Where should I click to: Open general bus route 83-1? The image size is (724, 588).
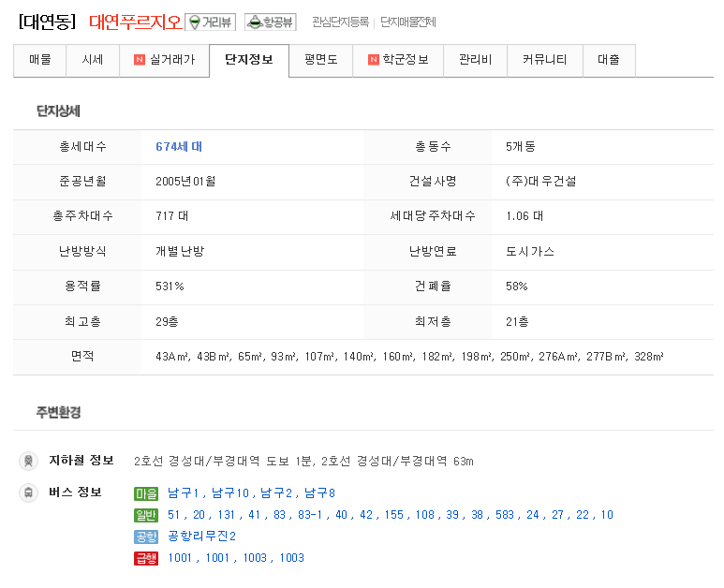click(x=310, y=515)
